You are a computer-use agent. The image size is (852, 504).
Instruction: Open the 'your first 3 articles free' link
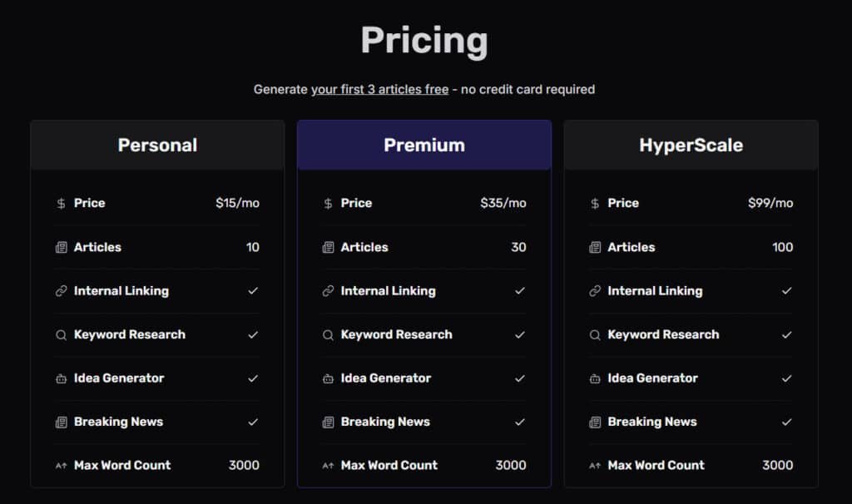click(379, 90)
